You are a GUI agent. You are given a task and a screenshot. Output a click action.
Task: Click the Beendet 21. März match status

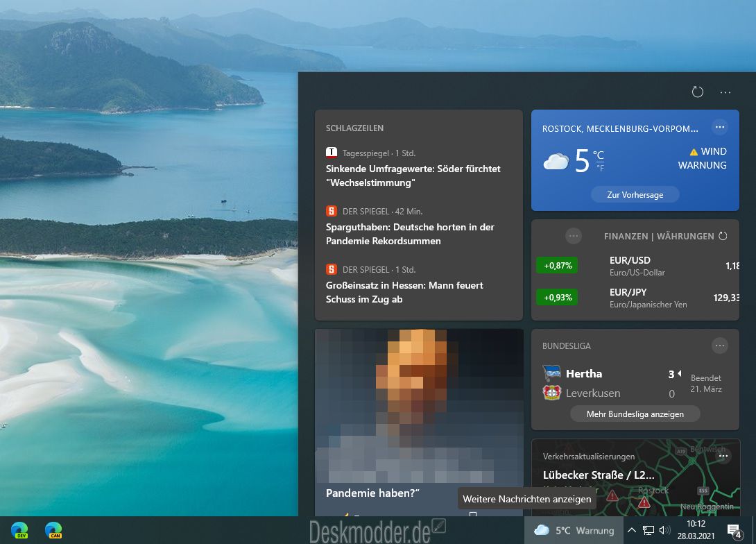click(x=706, y=384)
